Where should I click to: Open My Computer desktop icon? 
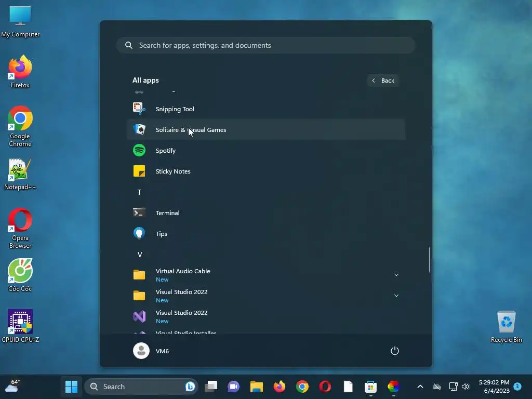(x=20, y=22)
